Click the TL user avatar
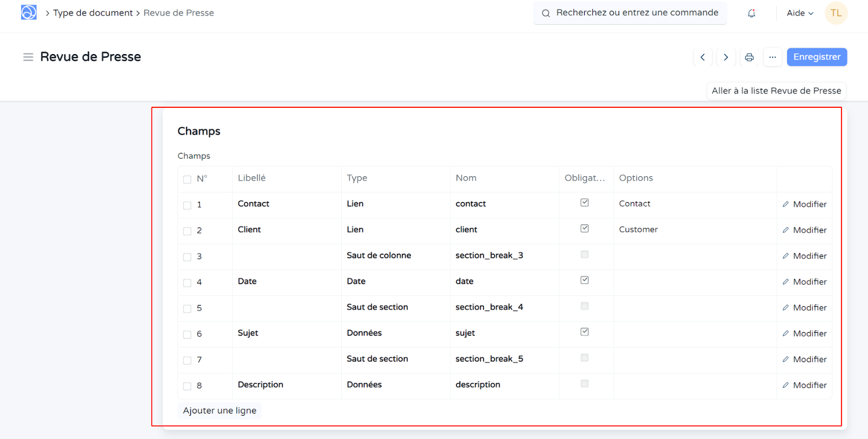868x439 pixels. (836, 13)
